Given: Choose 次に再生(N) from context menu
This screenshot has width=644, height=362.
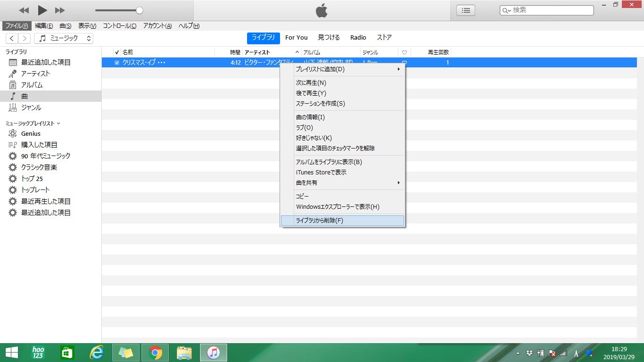Looking at the screenshot, I should coord(343,83).
